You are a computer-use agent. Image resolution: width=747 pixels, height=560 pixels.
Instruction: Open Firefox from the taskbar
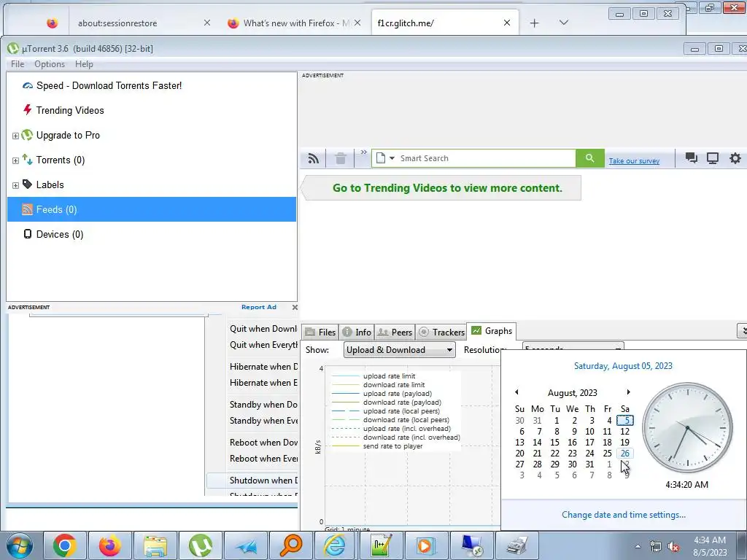(109, 545)
